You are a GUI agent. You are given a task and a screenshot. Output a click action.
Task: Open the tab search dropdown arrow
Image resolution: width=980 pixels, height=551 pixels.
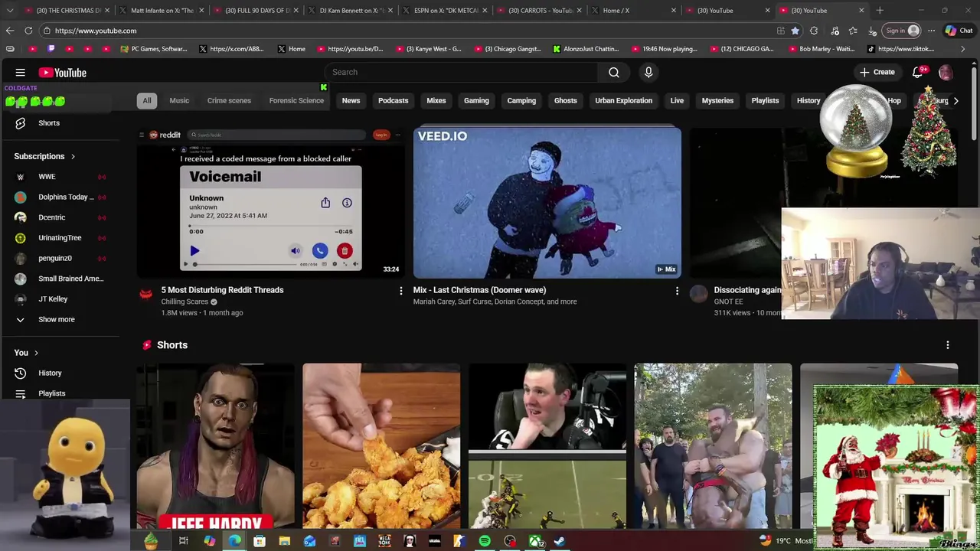[10, 11]
